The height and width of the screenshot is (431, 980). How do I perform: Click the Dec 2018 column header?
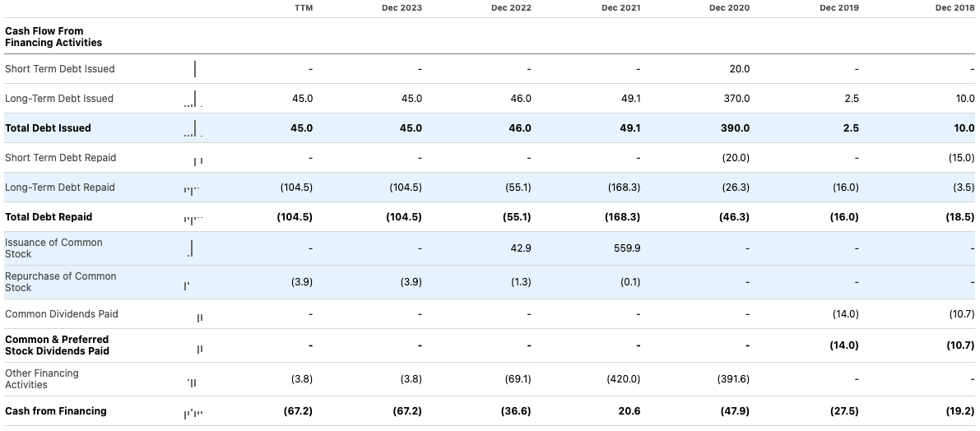(954, 8)
